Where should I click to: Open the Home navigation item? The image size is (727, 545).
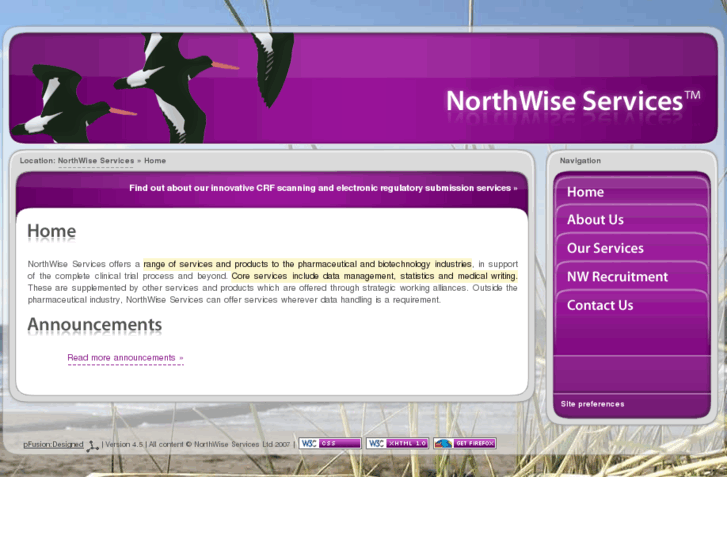[x=585, y=192]
